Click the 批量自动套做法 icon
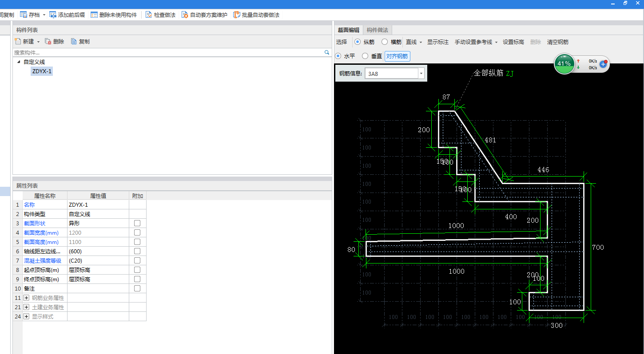The height and width of the screenshot is (354, 644). point(237,15)
